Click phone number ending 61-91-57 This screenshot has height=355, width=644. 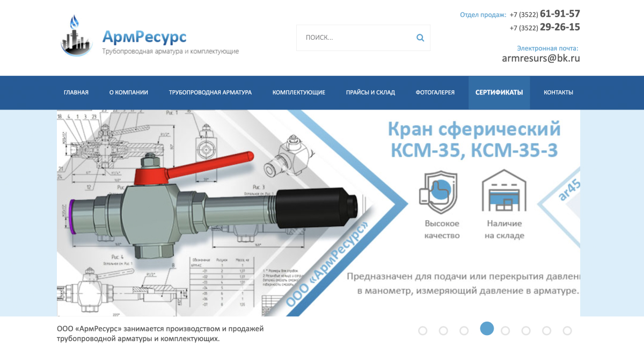tap(545, 14)
